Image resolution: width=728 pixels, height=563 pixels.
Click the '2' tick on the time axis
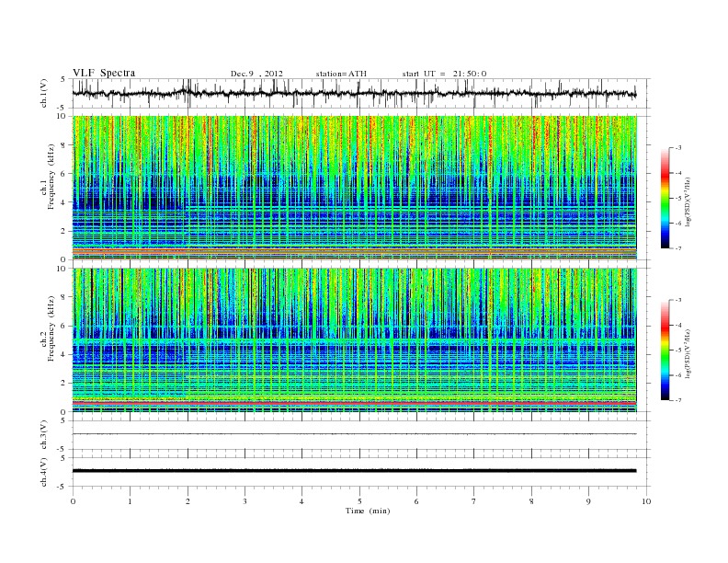[188, 501]
